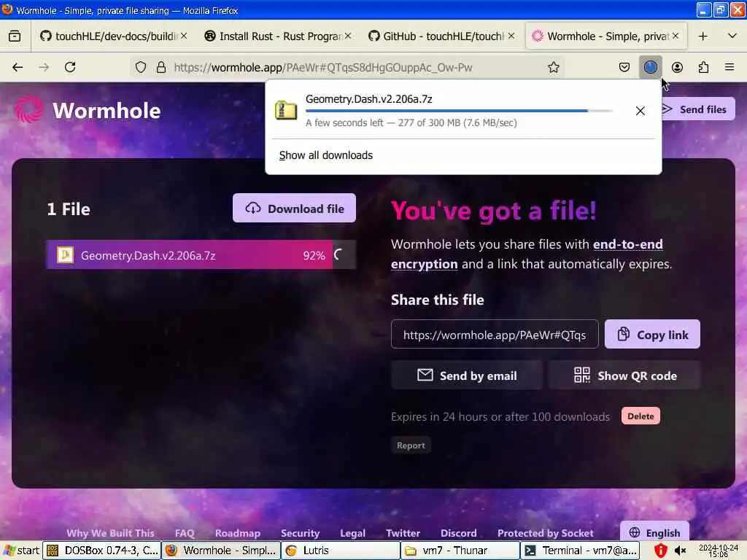Open the Discord footer link
Screen dimensions: 747x560
coord(459,533)
